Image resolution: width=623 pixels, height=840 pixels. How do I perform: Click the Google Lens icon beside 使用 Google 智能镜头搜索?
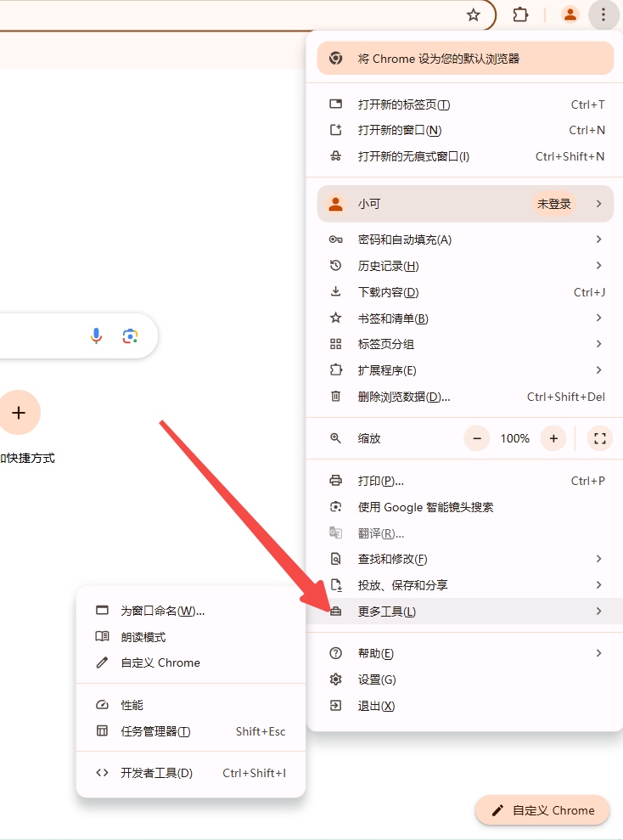pyautogui.click(x=335, y=506)
